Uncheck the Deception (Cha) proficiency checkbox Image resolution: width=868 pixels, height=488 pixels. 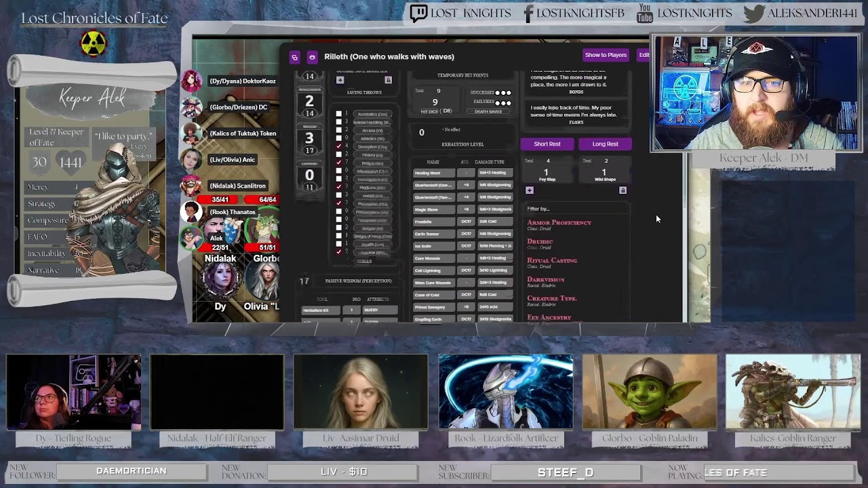[338, 146]
